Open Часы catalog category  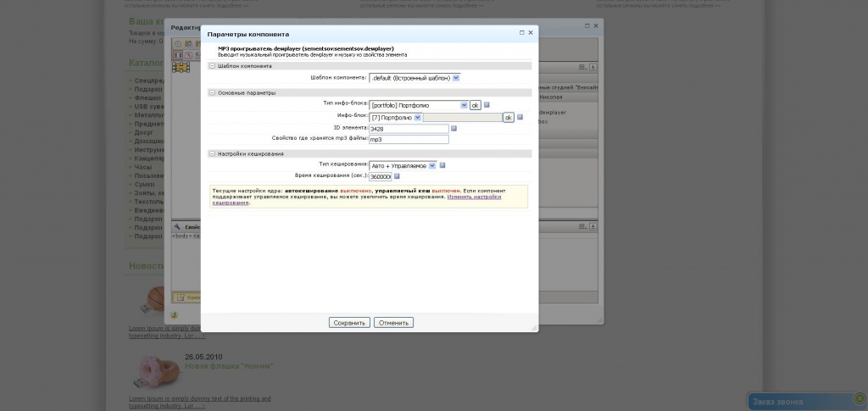tap(142, 167)
